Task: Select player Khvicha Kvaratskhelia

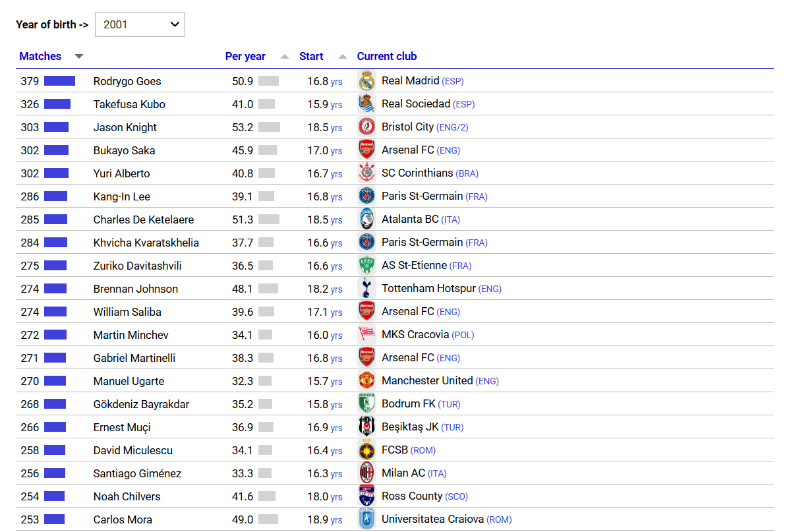Action: [146, 243]
